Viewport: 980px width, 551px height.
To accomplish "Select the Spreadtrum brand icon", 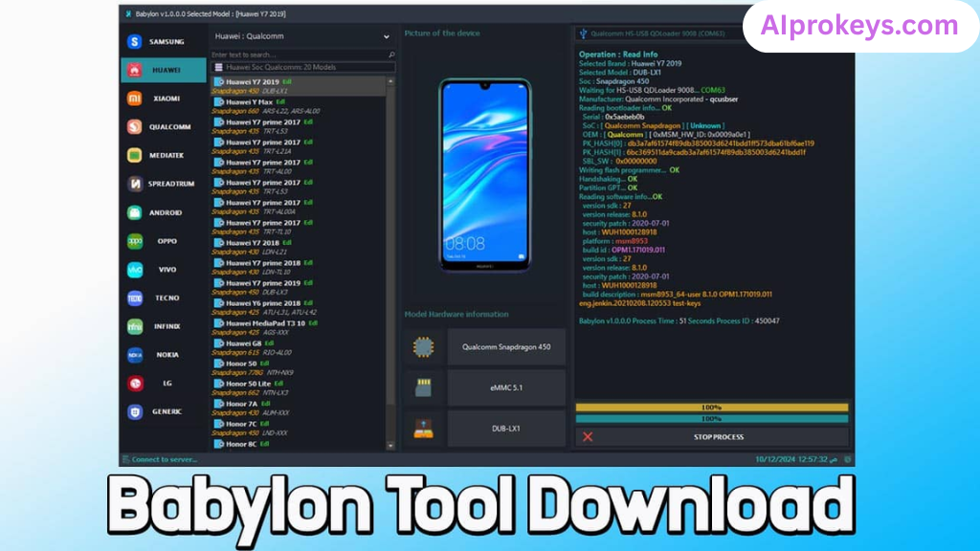I will 134,184.
